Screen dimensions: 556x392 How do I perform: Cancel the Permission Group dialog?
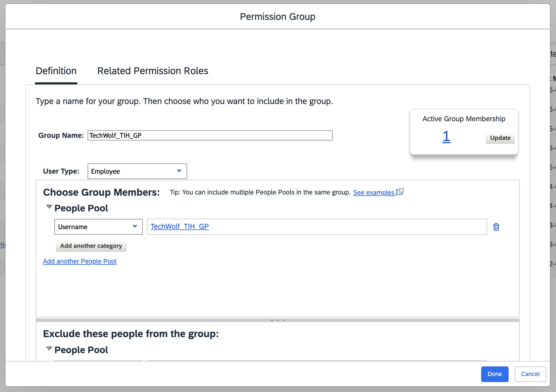click(530, 374)
